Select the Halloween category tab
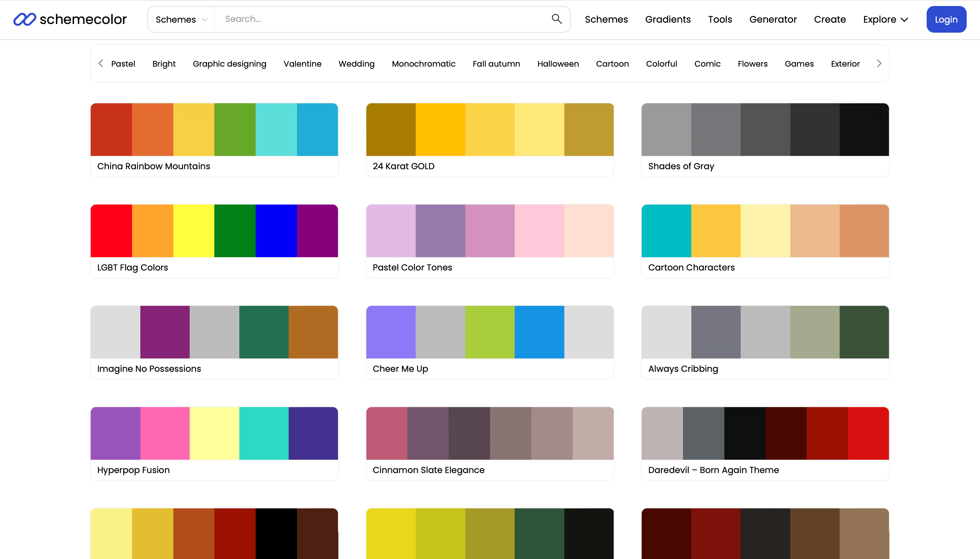Image resolution: width=980 pixels, height=559 pixels. pyautogui.click(x=558, y=64)
